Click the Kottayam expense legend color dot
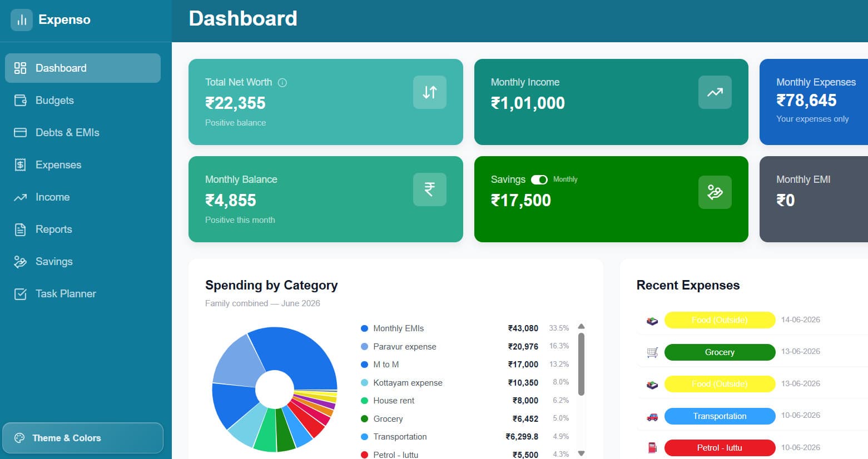 [364, 383]
